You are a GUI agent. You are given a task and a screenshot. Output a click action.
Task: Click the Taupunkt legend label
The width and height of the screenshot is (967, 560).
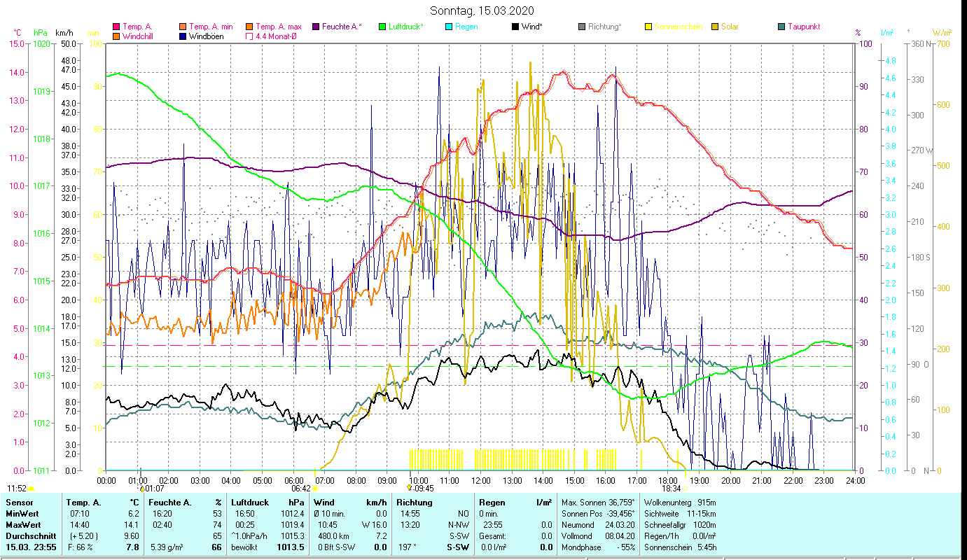point(803,27)
